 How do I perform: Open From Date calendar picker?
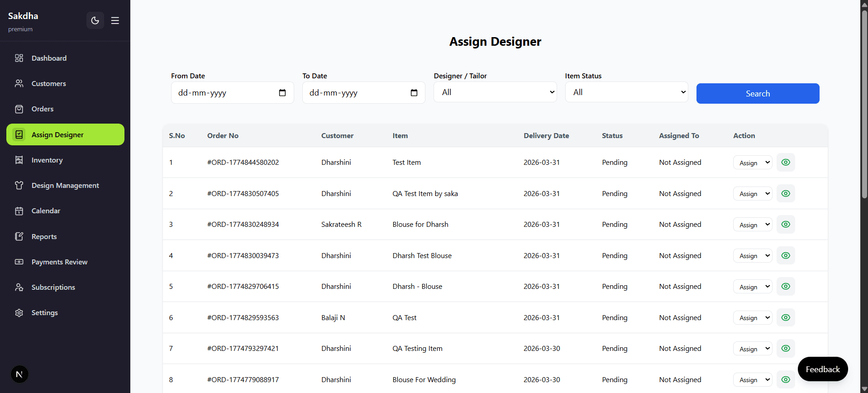click(282, 93)
